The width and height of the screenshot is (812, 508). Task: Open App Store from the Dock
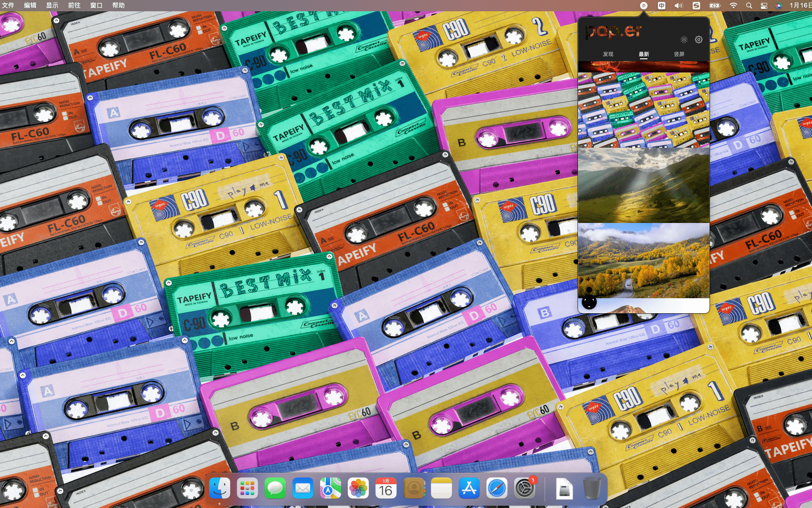(469, 488)
